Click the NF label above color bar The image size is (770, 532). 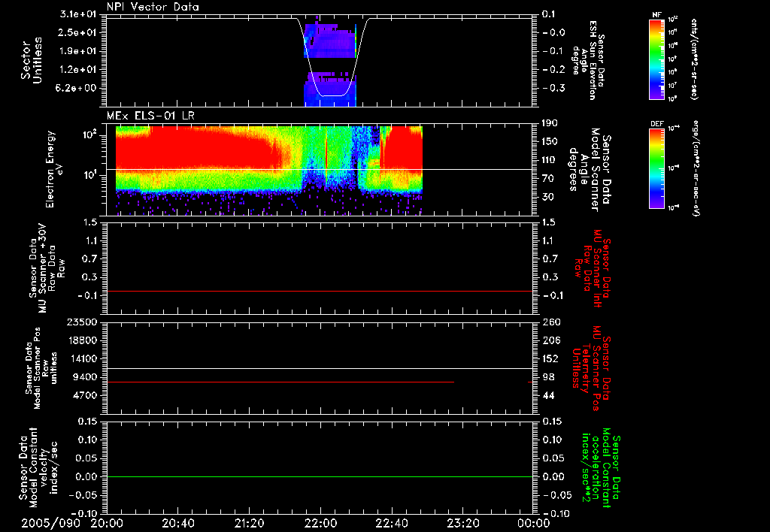656,15
